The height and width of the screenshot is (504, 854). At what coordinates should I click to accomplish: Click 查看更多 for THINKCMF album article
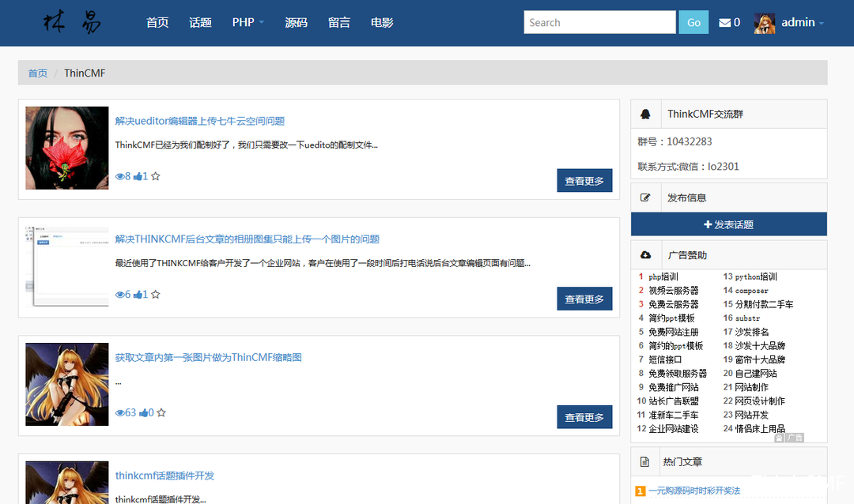(x=584, y=299)
